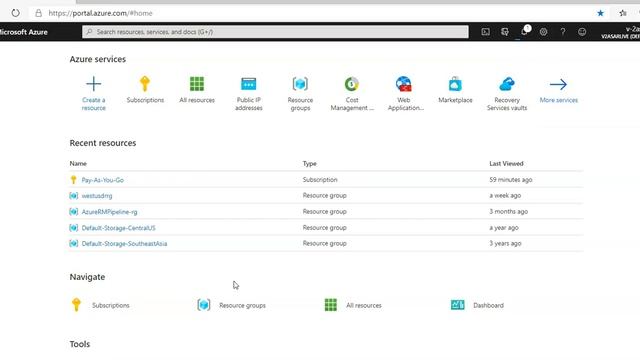The image size is (640, 360).
Task: Open the westusdrg resource group link
Action: click(x=97, y=196)
